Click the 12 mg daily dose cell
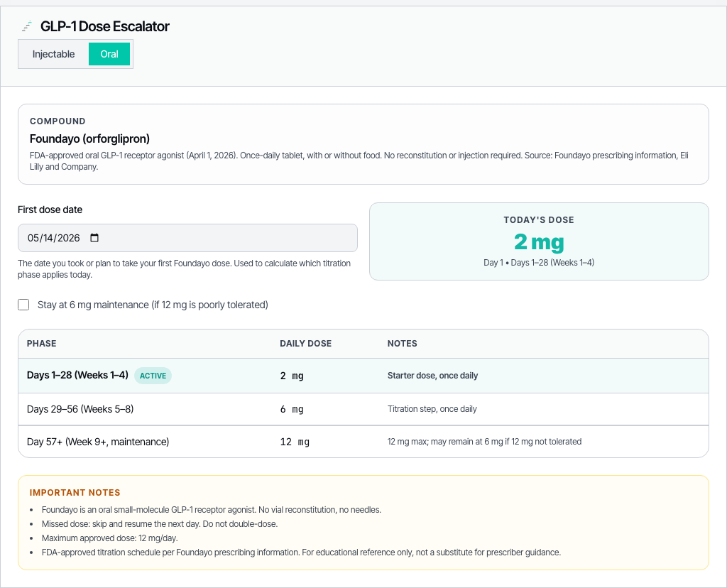 (295, 442)
